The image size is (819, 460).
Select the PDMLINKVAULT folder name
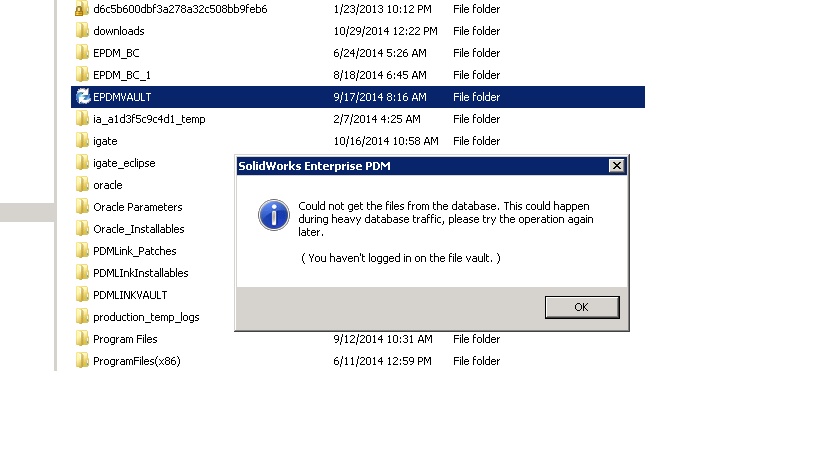130,295
